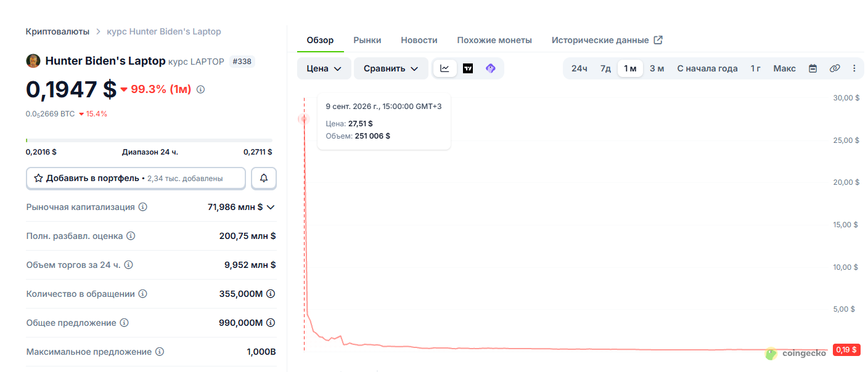Switch to the Рынки tab
This screenshot has width=868, height=372.
tap(367, 40)
